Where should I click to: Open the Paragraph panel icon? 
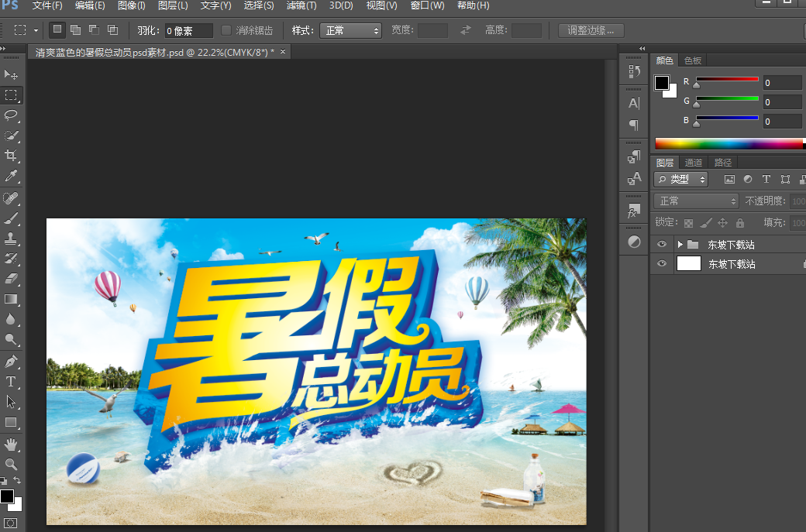(x=634, y=125)
